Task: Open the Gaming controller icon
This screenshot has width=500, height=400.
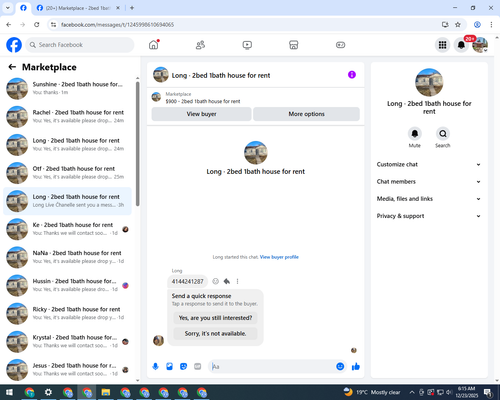Action: 340,45
